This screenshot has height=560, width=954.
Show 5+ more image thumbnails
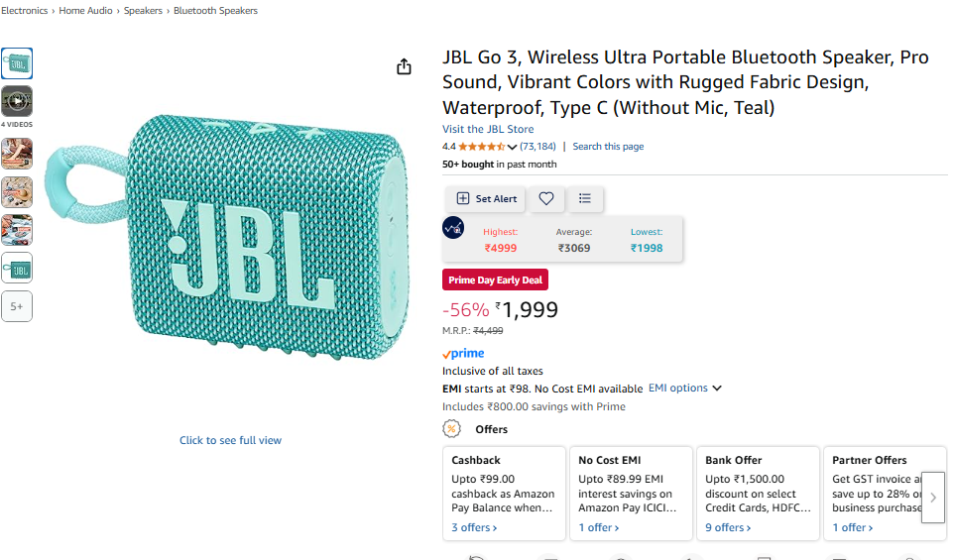pyautogui.click(x=17, y=306)
